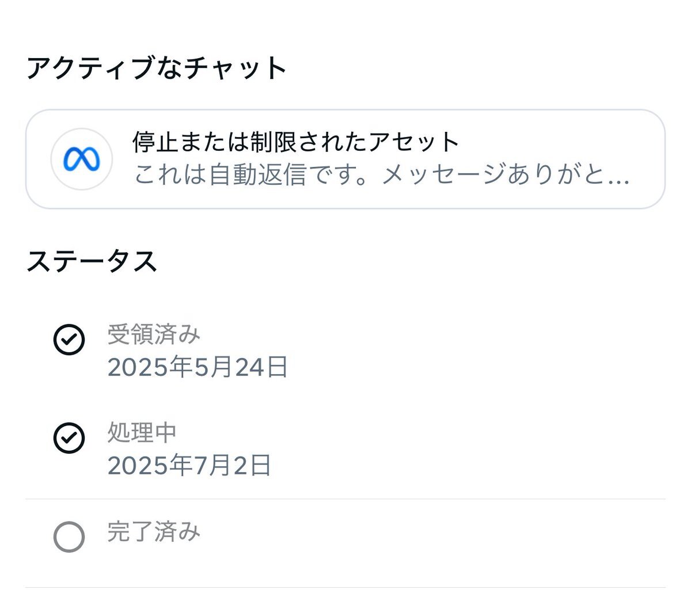Viewport: 691px width, 616px height.
Task: Click the ステータス section heading
Action: [92, 261]
